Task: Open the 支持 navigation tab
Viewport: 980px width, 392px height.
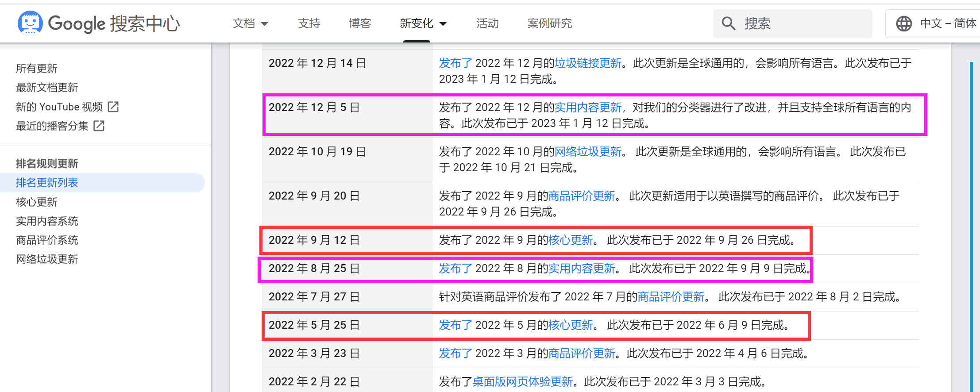Action: point(309,23)
